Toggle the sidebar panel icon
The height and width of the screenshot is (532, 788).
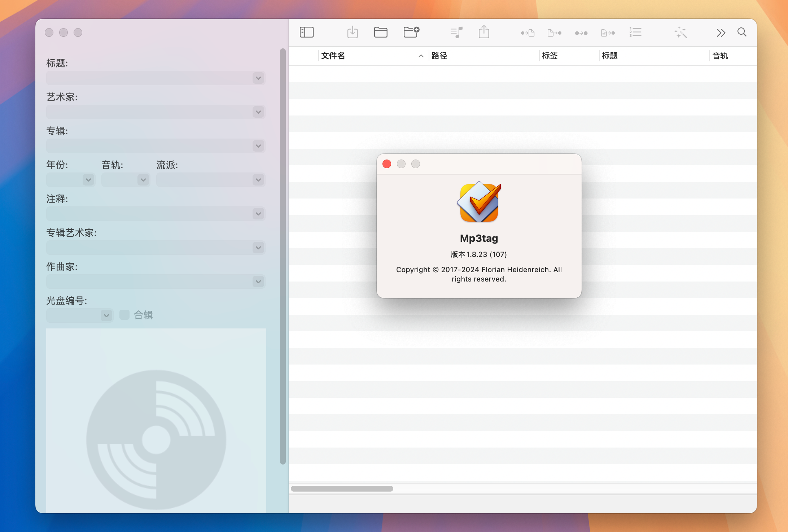tap(307, 32)
